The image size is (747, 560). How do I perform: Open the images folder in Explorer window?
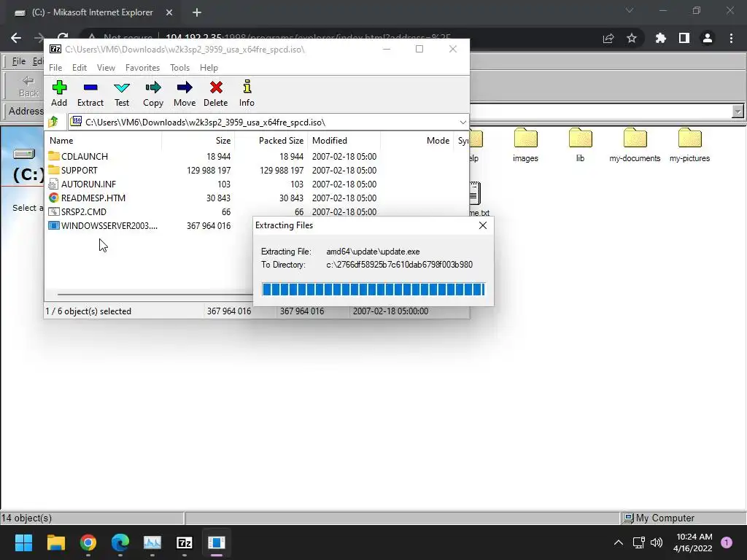pos(525,145)
